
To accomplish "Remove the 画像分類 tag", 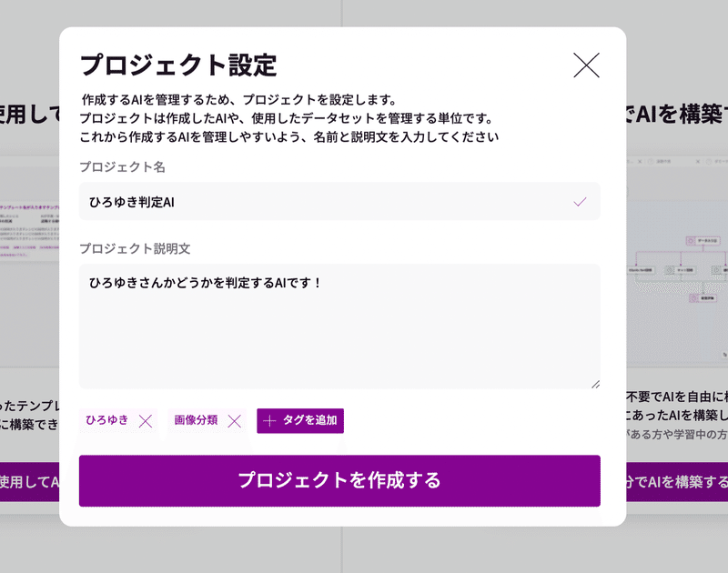I will (235, 421).
